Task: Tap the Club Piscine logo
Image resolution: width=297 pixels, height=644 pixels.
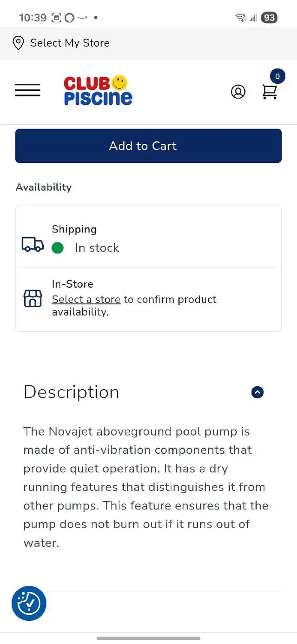Action: tap(98, 90)
